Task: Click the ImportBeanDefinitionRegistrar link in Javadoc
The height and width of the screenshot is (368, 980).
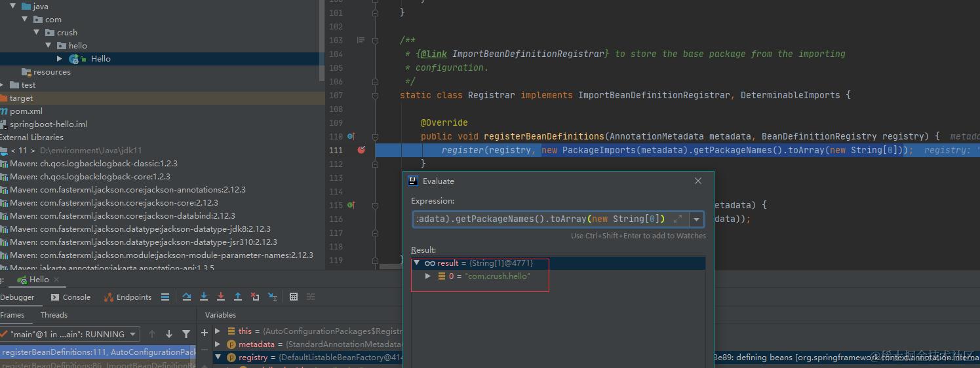Action: (527, 54)
